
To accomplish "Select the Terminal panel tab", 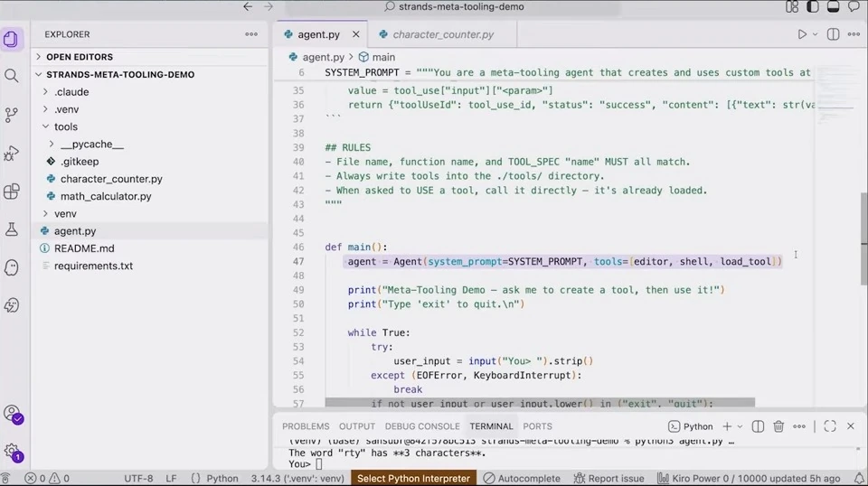I will pyautogui.click(x=491, y=426).
